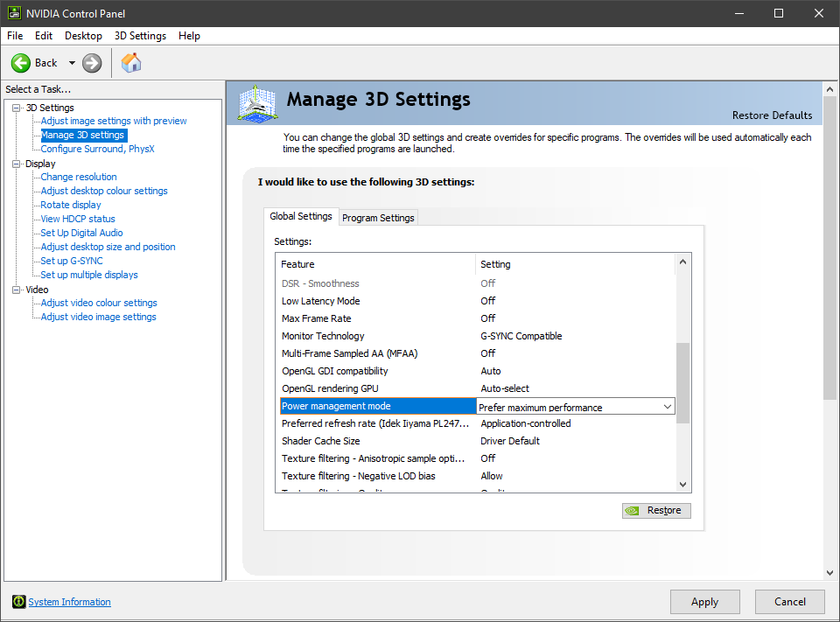Open Change resolution task
840x622 pixels.
[x=79, y=177]
